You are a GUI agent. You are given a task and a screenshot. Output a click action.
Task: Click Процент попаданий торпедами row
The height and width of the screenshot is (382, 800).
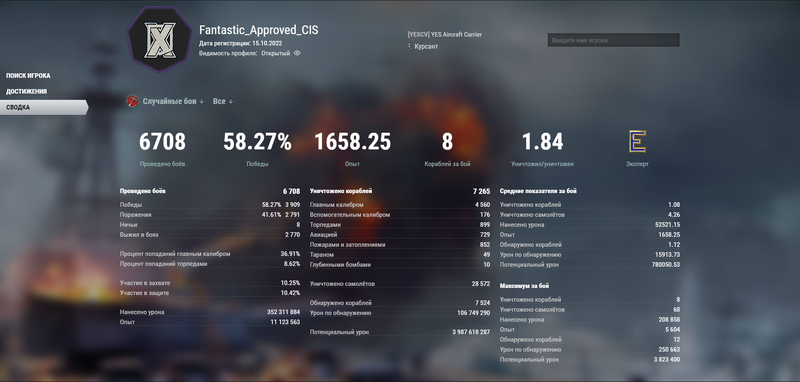tap(210, 264)
